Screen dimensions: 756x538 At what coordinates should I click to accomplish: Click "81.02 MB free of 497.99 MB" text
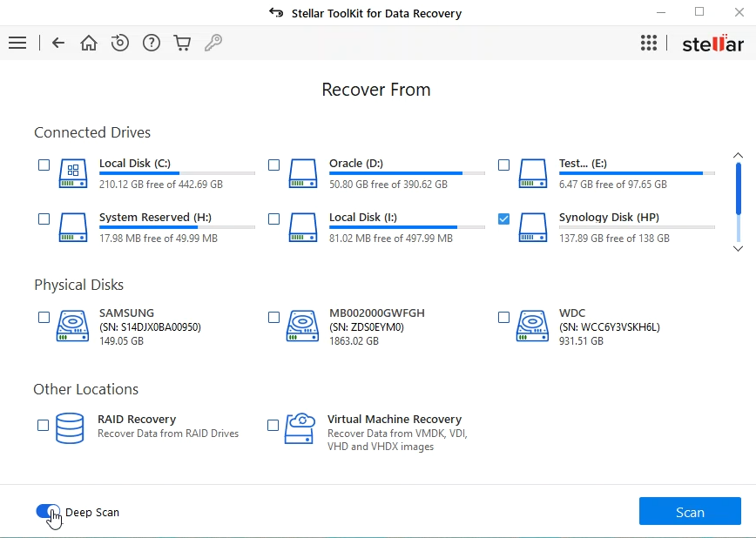point(391,239)
